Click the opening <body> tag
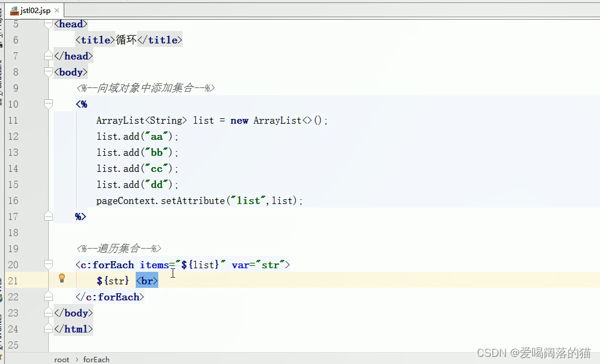This screenshot has height=364, width=600. click(71, 73)
